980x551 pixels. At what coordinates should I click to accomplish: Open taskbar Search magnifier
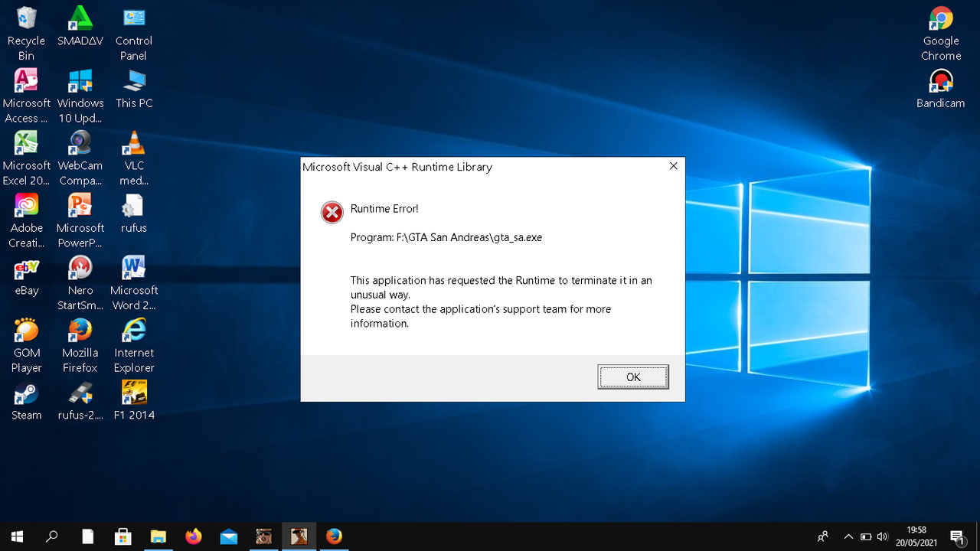click(52, 536)
